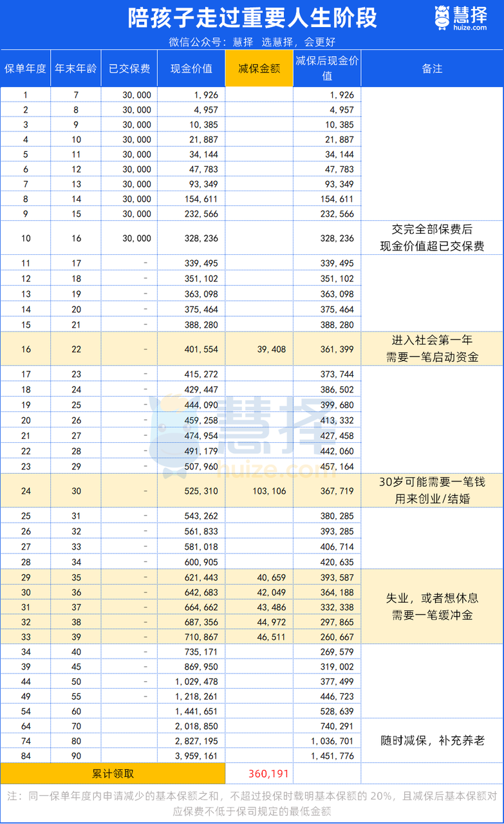Image resolution: width=504 pixels, height=824 pixels.
Task: Click the title 陪孩子走过重要人生阶段
Action: click(x=252, y=19)
